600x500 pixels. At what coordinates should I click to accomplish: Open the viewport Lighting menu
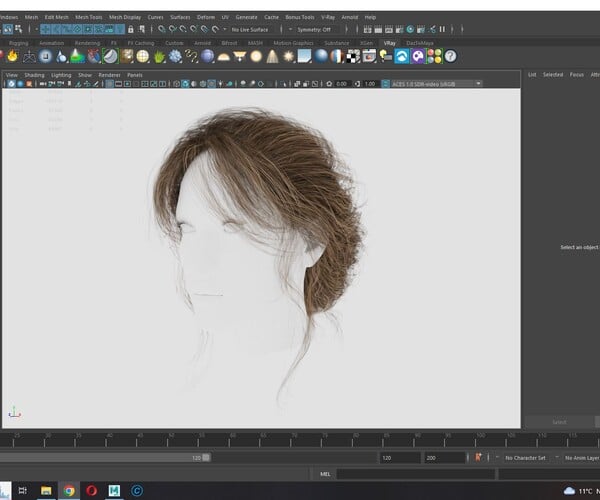coord(61,75)
